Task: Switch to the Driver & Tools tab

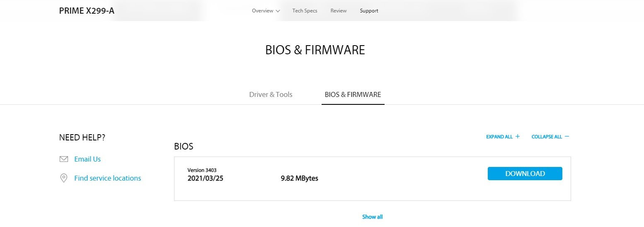Action: pos(271,94)
